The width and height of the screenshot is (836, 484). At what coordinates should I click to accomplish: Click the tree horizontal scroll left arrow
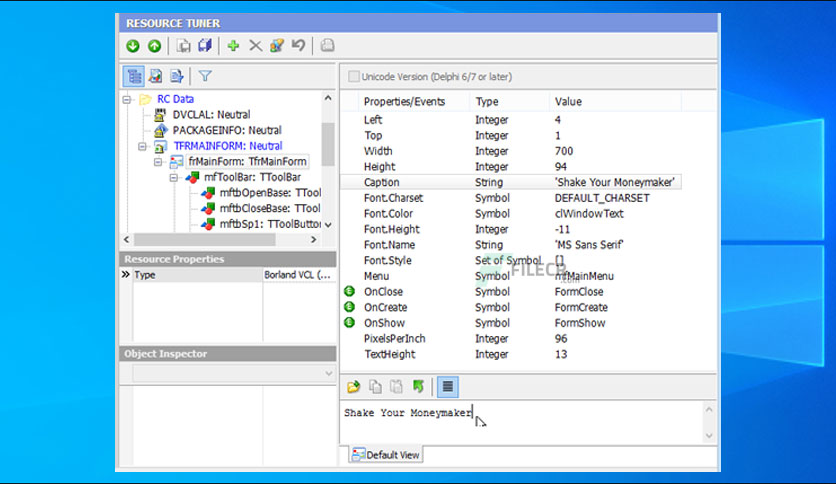[126, 240]
